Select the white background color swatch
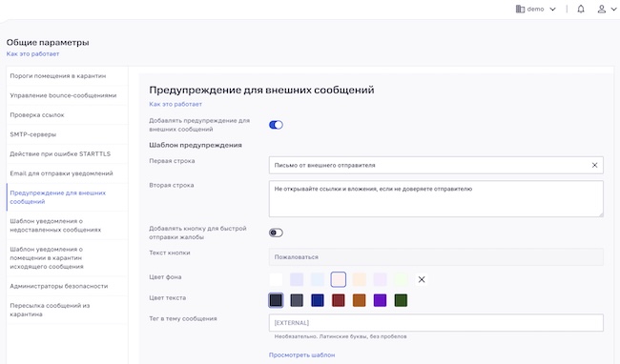Image resolution: width=620 pixels, height=364 pixels. [276, 279]
